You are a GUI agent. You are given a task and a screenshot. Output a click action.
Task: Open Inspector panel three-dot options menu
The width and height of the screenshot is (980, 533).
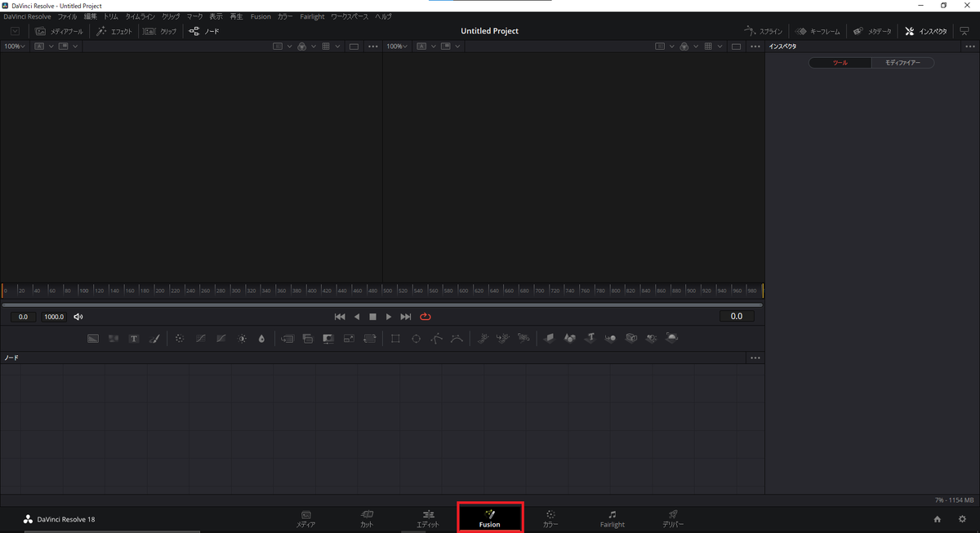pyautogui.click(x=969, y=47)
